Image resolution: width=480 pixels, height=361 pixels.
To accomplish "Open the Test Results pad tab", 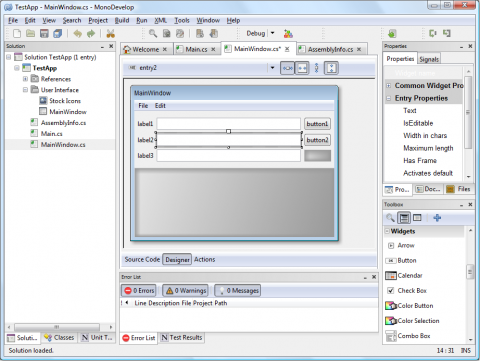I will (x=182, y=338).
